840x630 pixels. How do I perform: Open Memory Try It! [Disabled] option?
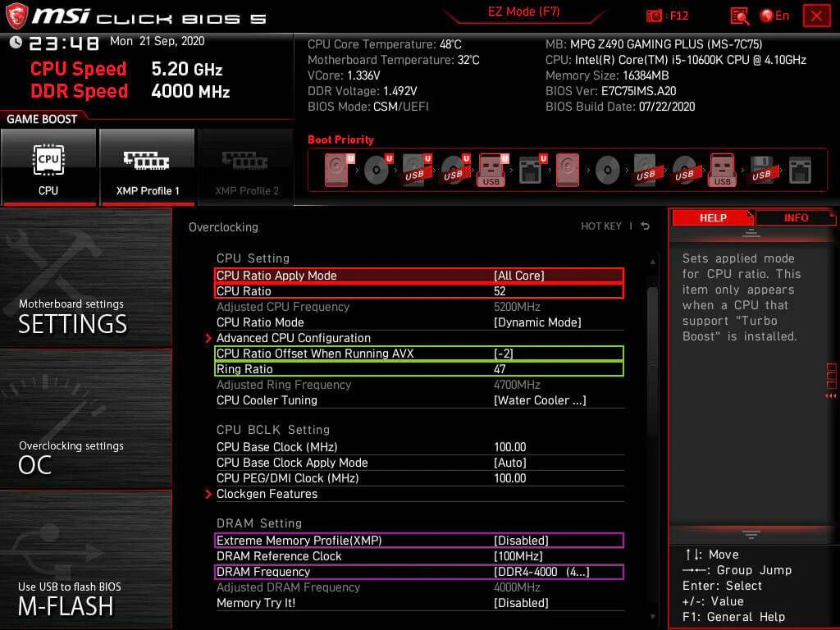click(419, 603)
